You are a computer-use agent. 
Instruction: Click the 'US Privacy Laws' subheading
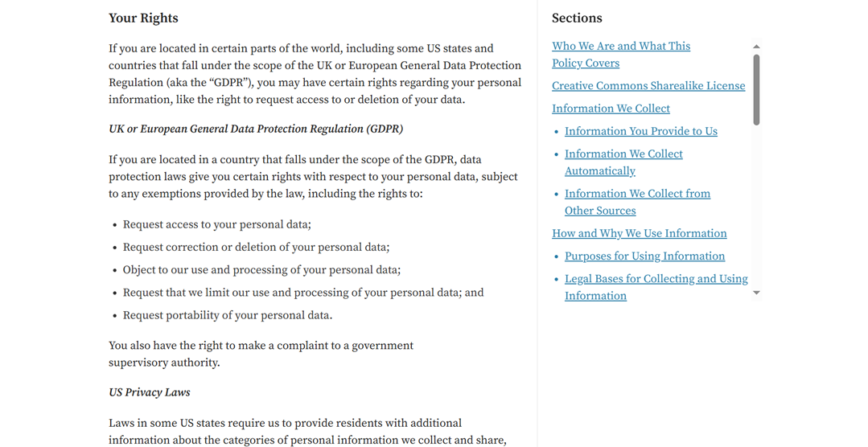(150, 392)
